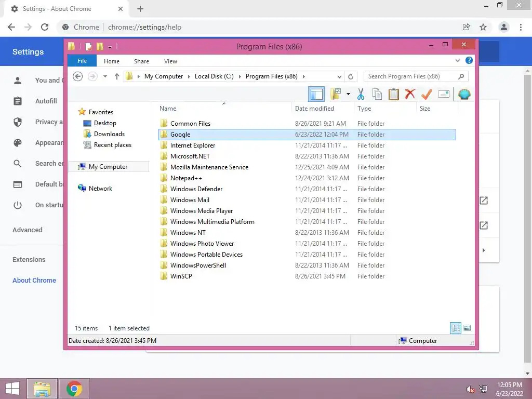This screenshot has height=399, width=532.
Task: Open the File ribbon tab
Action: [82, 61]
